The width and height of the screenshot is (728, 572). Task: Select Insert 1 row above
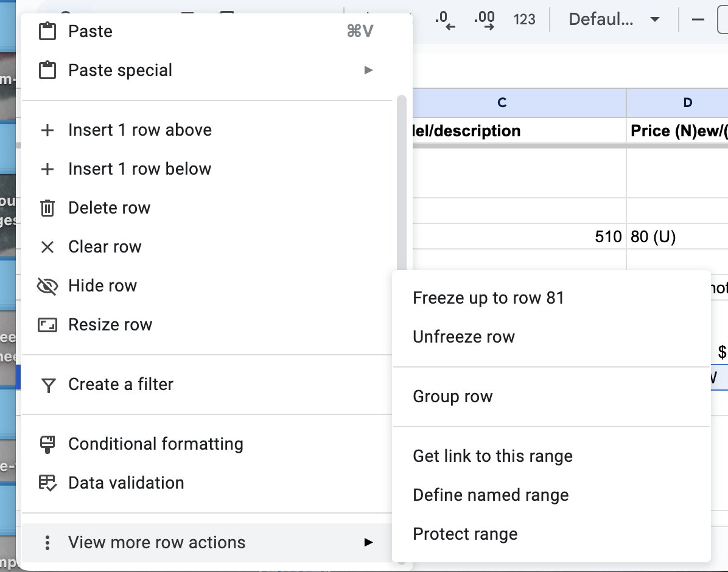[140, 130]
